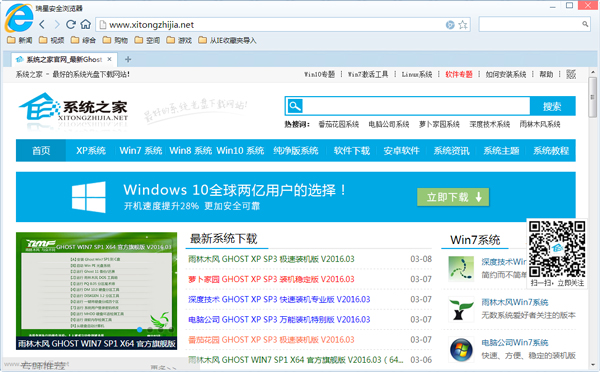600x372 pixels.
Task: Click the round blue icon in address bar
Action: (450, 25)
